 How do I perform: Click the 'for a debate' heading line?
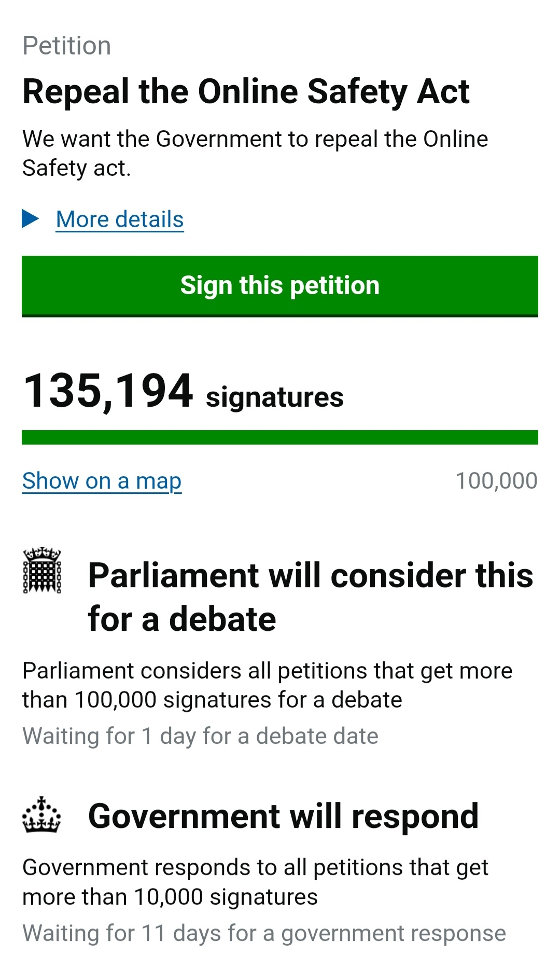pos(182,619)
